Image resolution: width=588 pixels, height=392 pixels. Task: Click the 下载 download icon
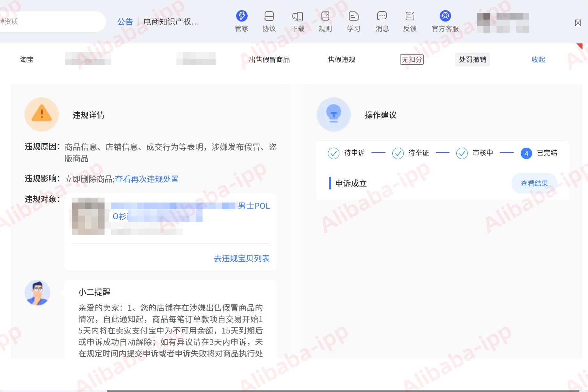click(x=298, y=16)
